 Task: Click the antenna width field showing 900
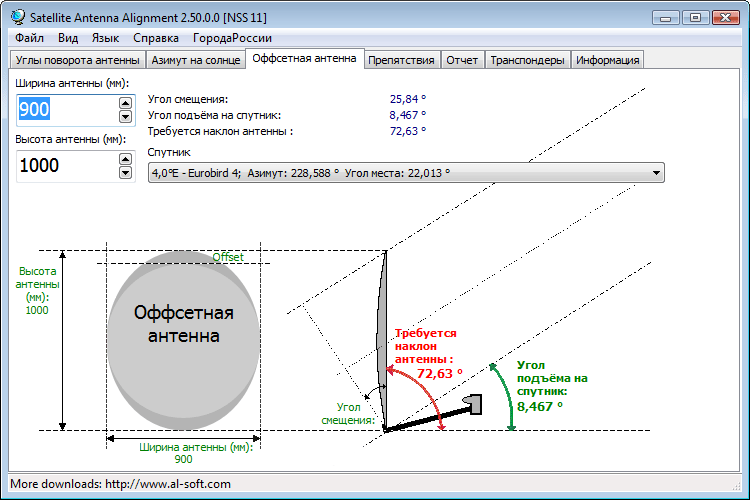click(x=67, y=110)
